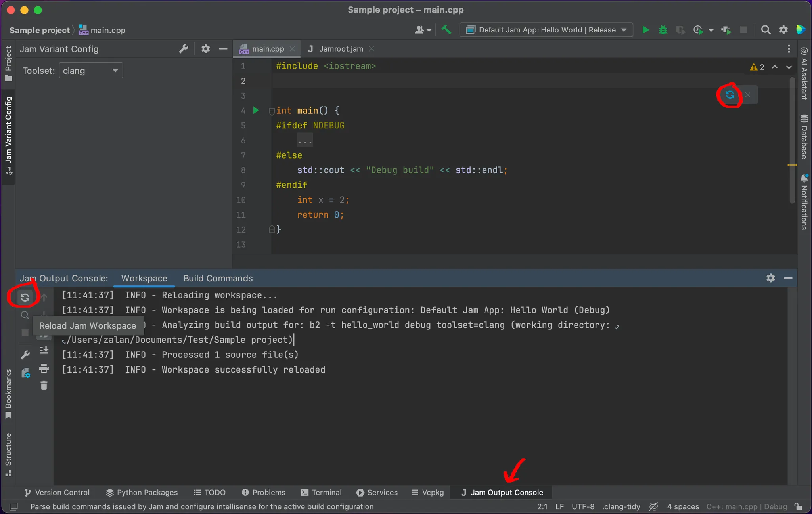Screen dimensions: 812x514
Task: Toggle Jam Output Console tool window button
Action: [502, 492]
